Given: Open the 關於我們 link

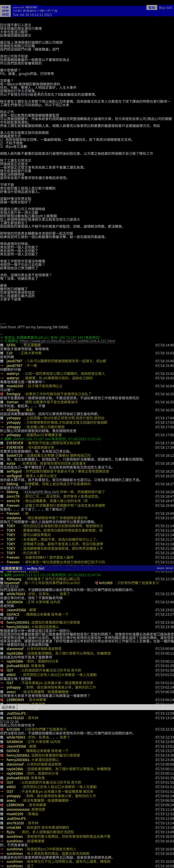Looking at the screenshot, I should (170, 568).
